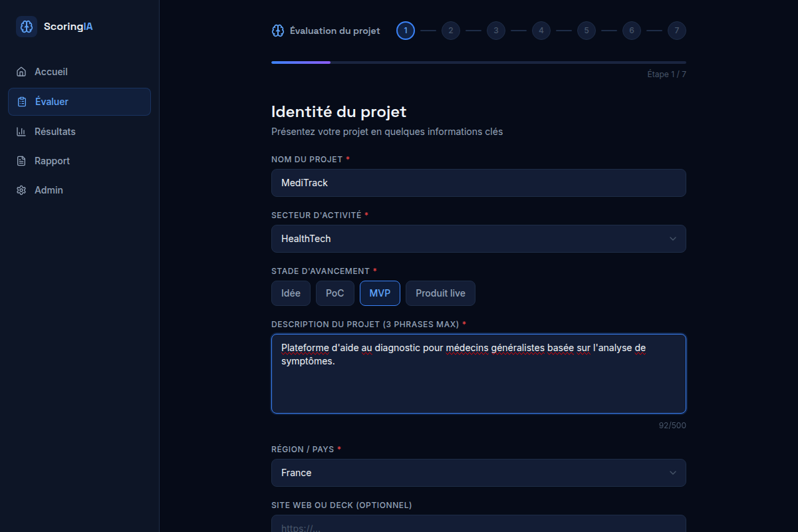Select the Idée stage option
The width and height of the screenshot is (798, 532).
(291, 293)
